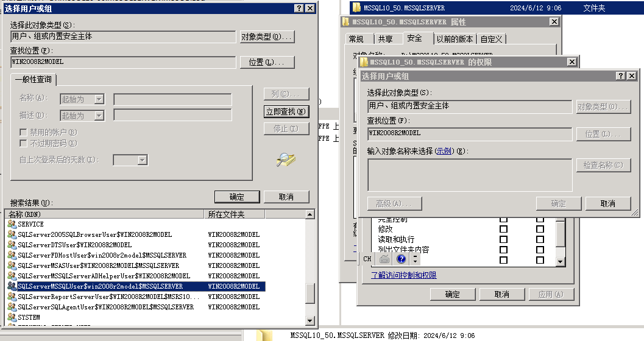Confirm with 确定 above the search results
The image size is (644, 341).
(237, 197)
